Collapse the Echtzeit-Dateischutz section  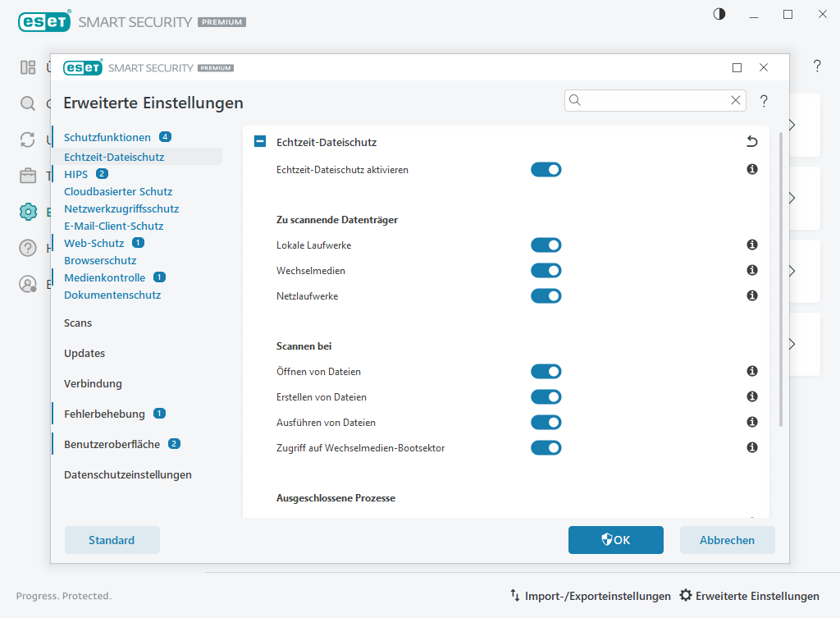point(260,142)
